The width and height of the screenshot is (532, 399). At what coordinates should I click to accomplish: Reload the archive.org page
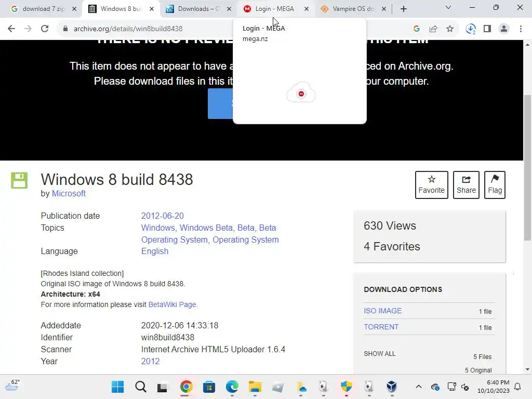[x=45, y=29]
